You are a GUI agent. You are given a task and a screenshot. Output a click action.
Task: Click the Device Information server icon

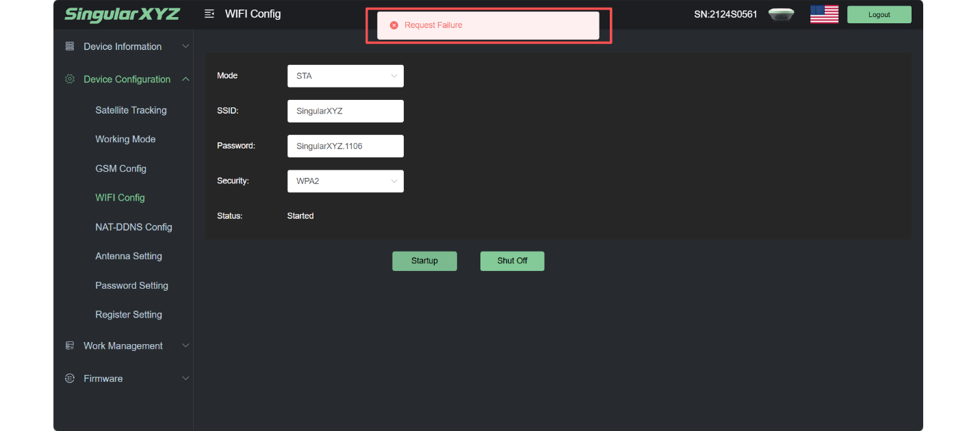69,47
